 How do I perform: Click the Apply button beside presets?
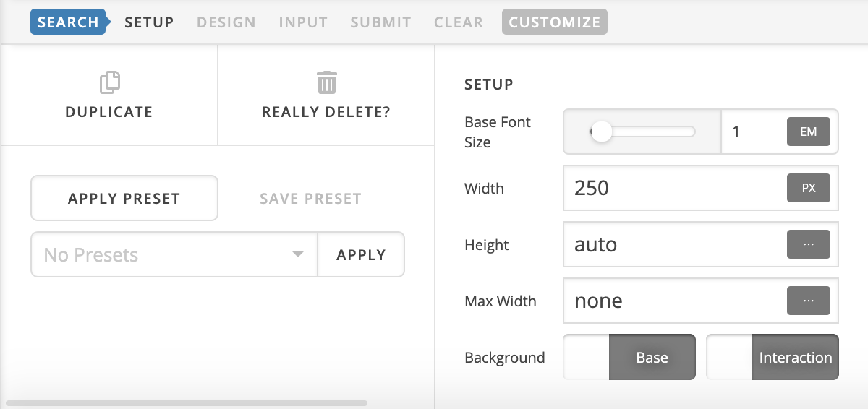tap(361, 254)
